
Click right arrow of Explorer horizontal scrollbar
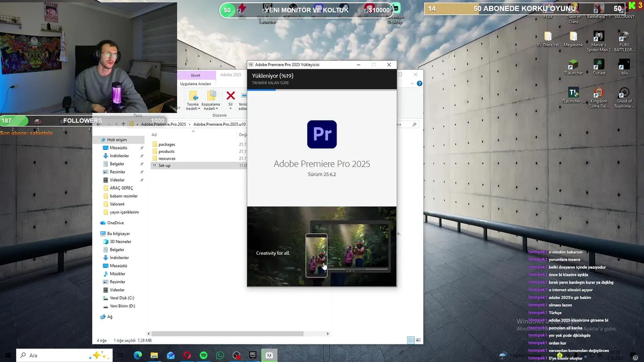[x=328, y=333]
